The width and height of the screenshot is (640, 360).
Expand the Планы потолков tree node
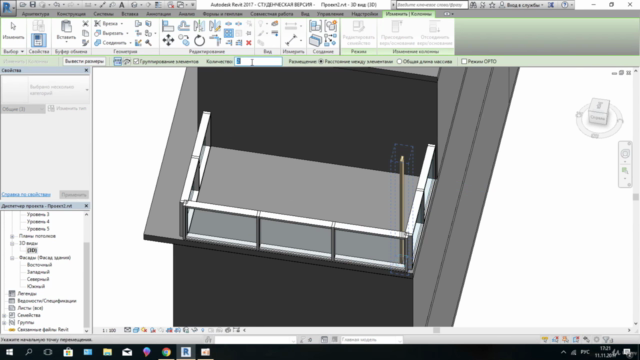(x=12, y=236)
